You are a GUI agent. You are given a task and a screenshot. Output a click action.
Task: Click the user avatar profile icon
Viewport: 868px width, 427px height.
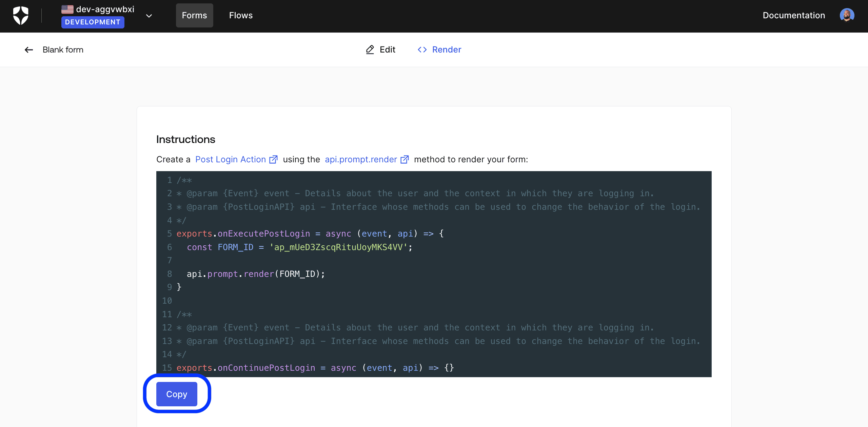pyautogui.click(x=848, y=15)
